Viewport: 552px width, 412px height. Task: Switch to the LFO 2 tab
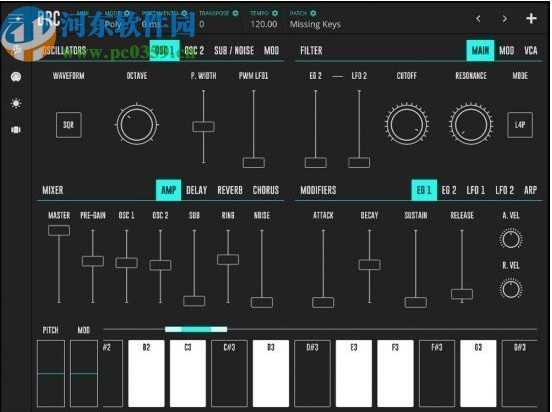[505, 190]
